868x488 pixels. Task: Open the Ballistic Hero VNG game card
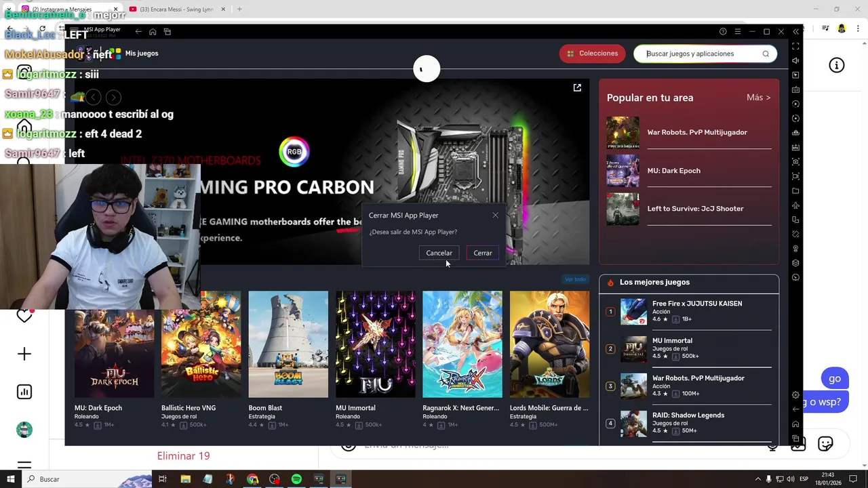click(201, 360)
